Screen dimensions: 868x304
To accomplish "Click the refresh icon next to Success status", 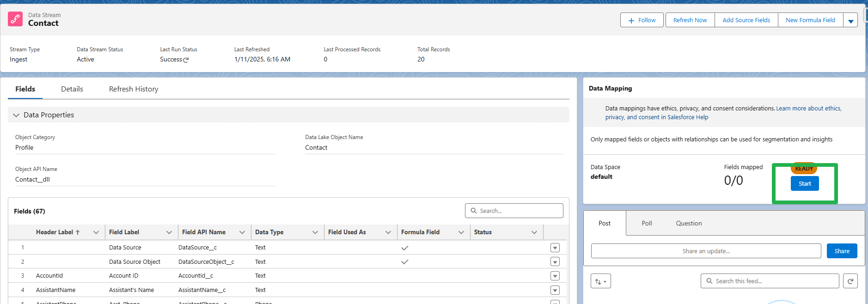I will 186,60.
